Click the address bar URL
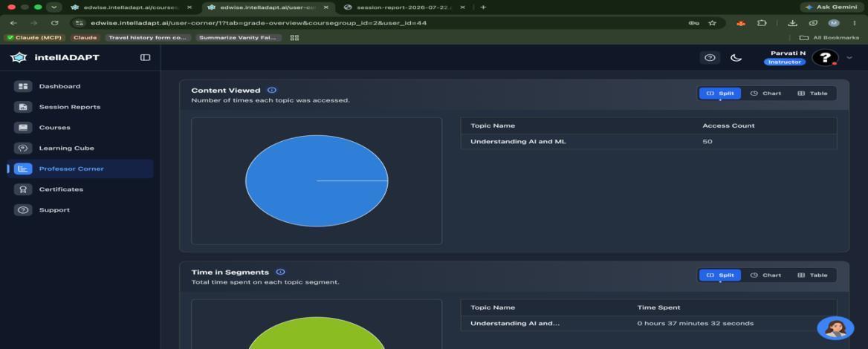Screen dimensions: 868x349 (259, 23)
